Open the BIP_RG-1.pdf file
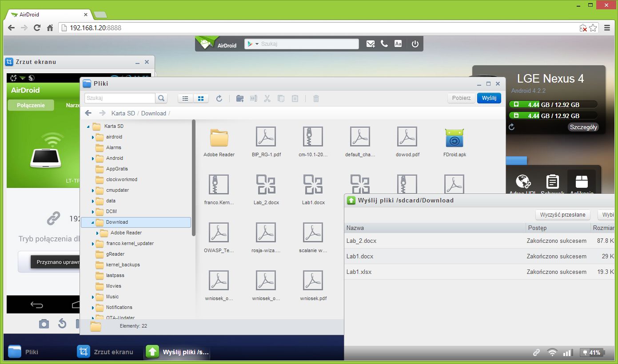Viewport: 618px width, 364px height. (266, 137)
